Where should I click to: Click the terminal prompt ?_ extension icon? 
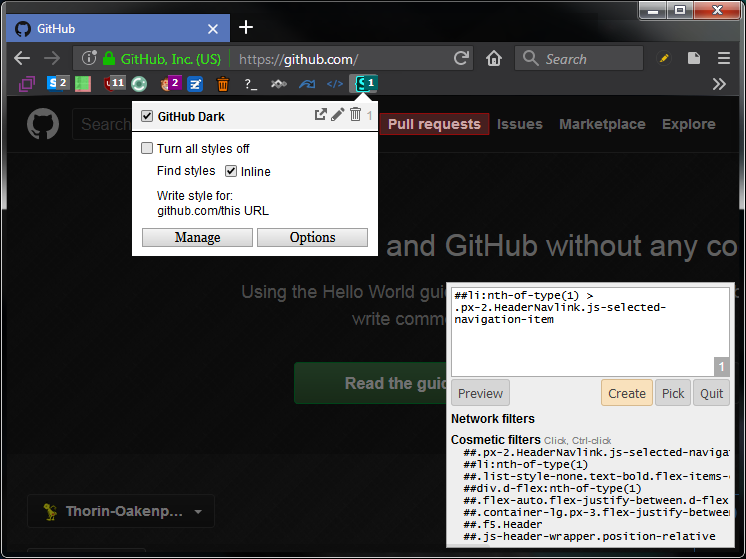click(x=251, y=84)
